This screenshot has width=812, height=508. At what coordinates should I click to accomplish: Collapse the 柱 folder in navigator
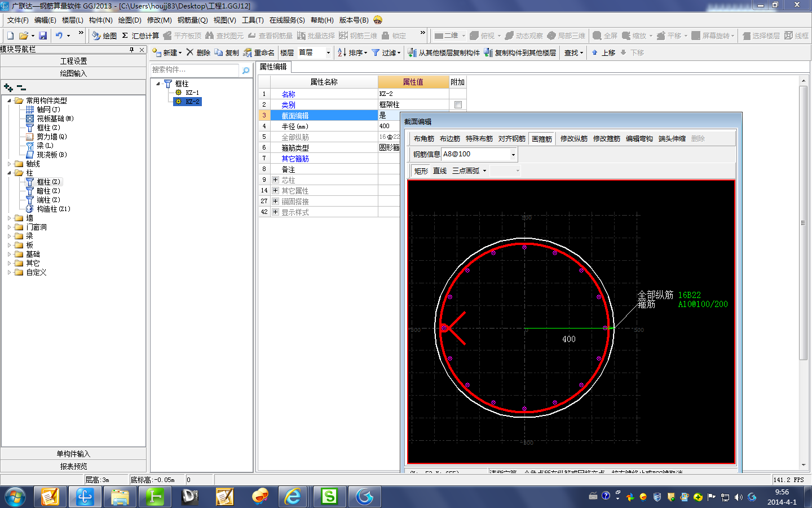9,173
